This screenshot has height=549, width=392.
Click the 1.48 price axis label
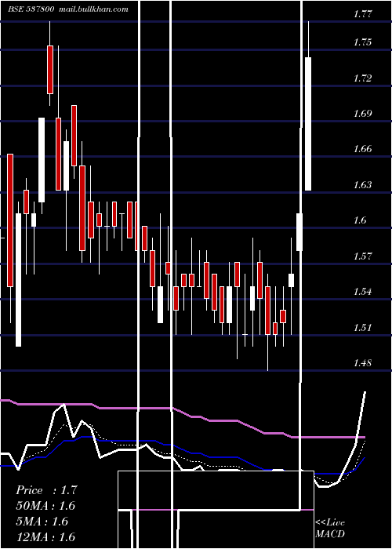pos(362,363)
